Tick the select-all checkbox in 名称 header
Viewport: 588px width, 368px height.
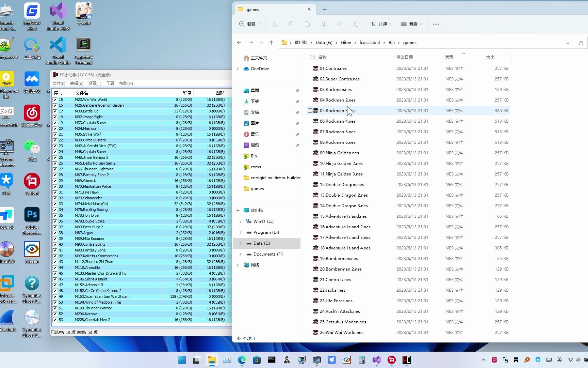312,57
